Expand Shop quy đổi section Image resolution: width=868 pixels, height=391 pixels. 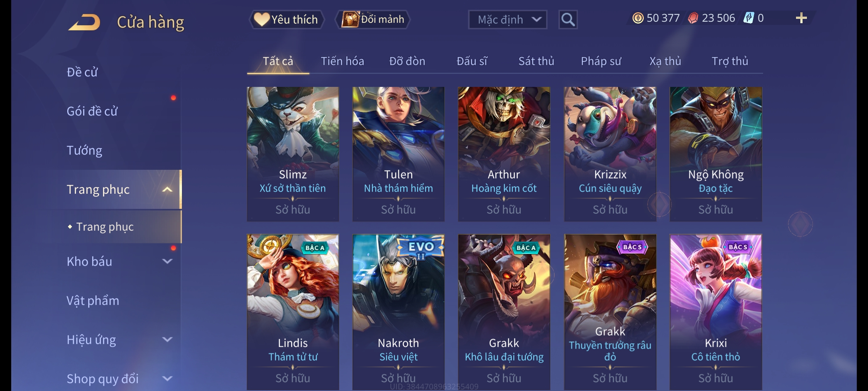(167, 379)
